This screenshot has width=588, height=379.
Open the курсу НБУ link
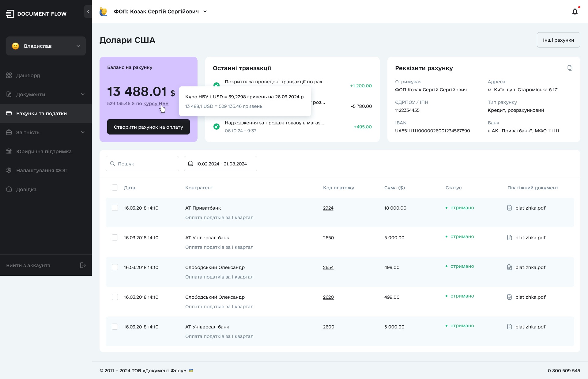(x=156, y=104)
